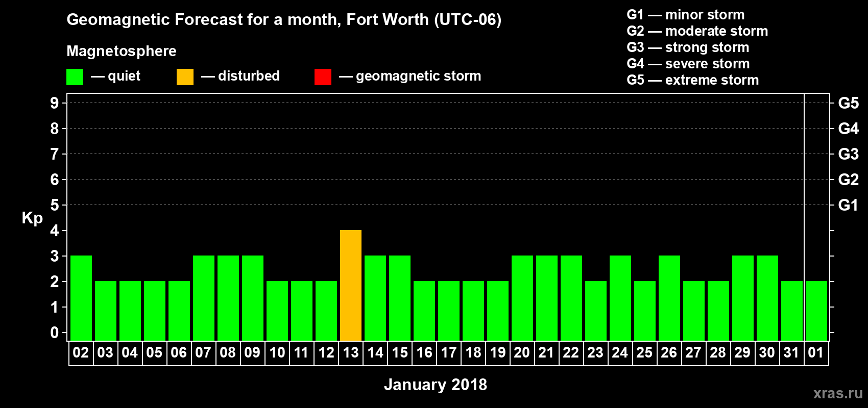The width and height of the screenshot is (868, 408).
Task: Click the 'G2 — moderate storm' legend line
Action: pos(697,31)
